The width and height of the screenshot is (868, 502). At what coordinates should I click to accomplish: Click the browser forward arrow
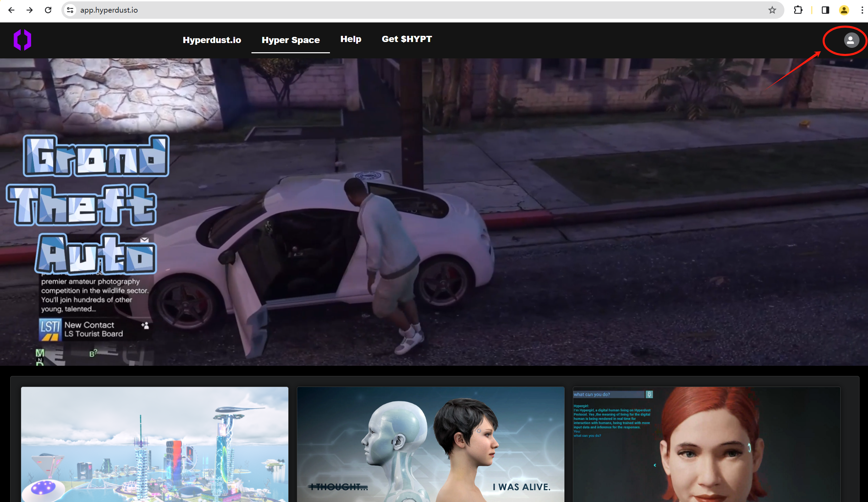tap(30, 10)
